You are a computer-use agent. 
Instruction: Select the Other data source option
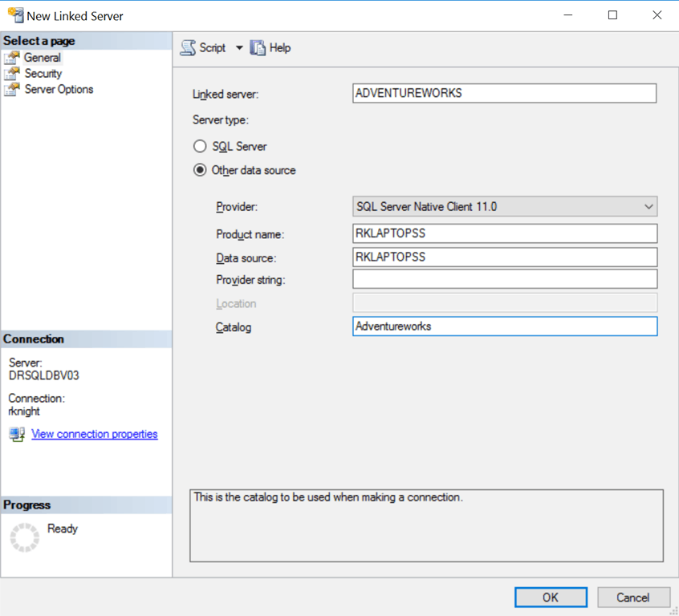(200, 170)
